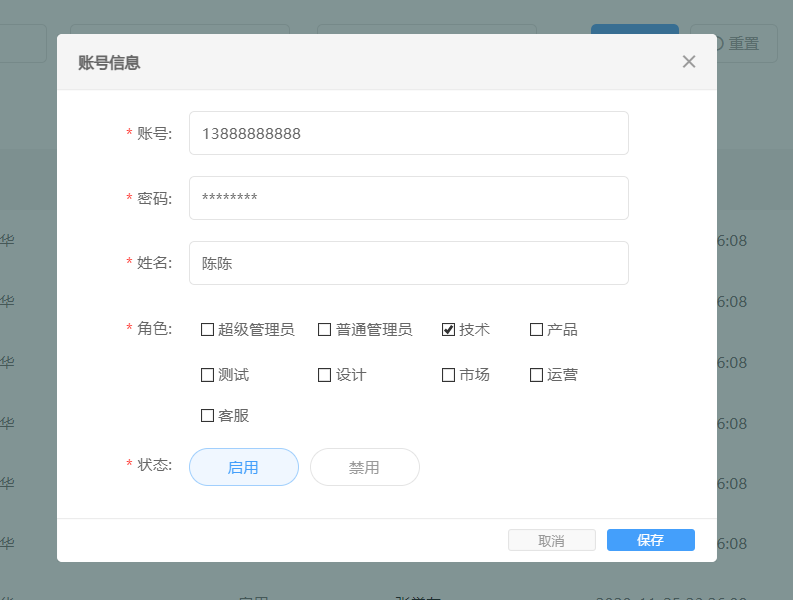The height and width of the screenshot is (600, 793).
Task: Click the 保存 button
Action: coord(651,540)
